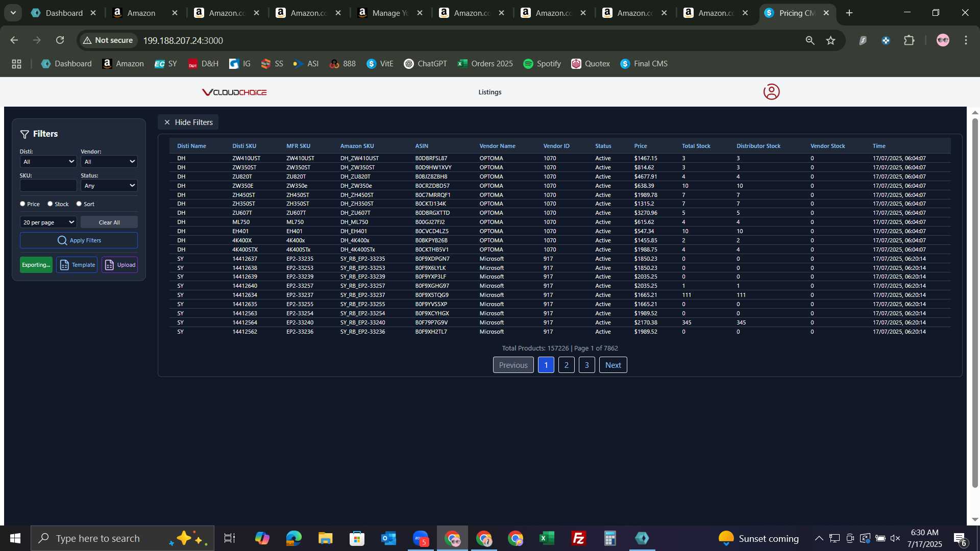This screenshot has height=551, width=980.
Task: Open the Orders 2025 bookmark
Action: point(485,64)
